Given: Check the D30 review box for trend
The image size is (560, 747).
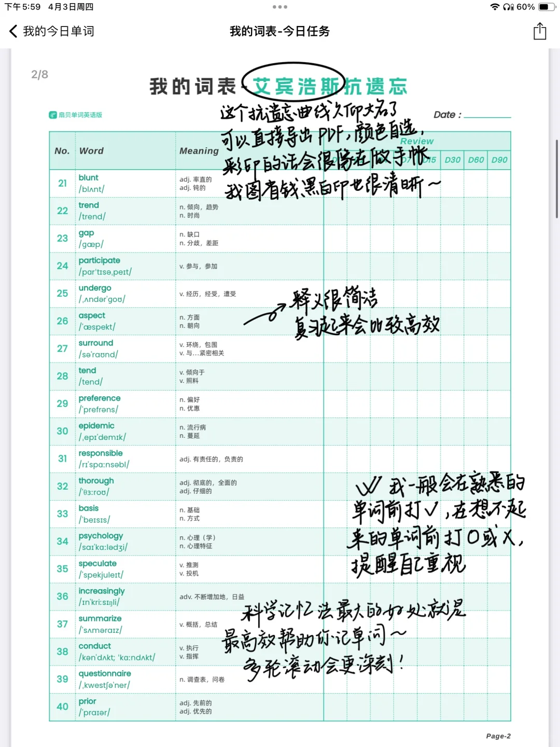Looking at the screenshot, I should pyautogui.click(x=453, y=211).
